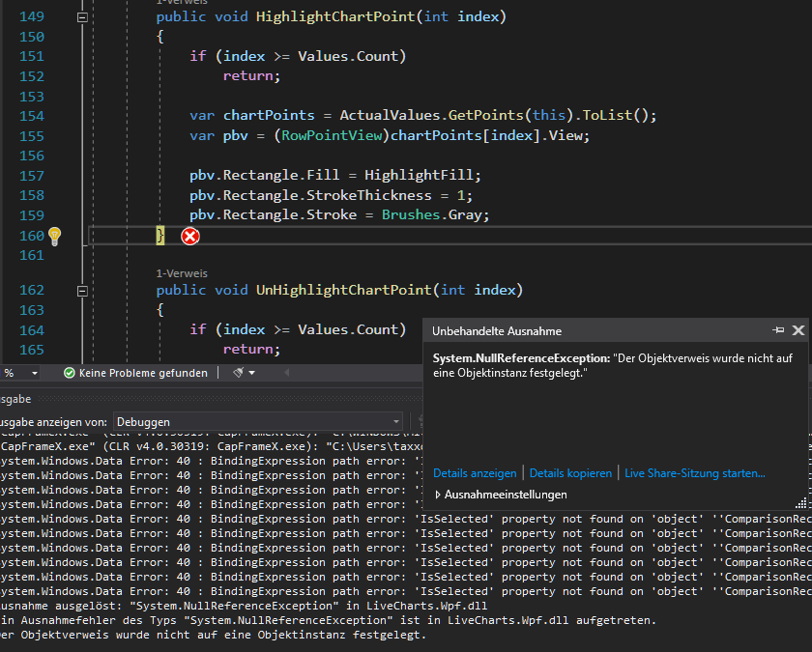The image size is (812, 652).
Task: Click the Ausgabe panel title
Action: pyautogui.click(x=15, y=399)
